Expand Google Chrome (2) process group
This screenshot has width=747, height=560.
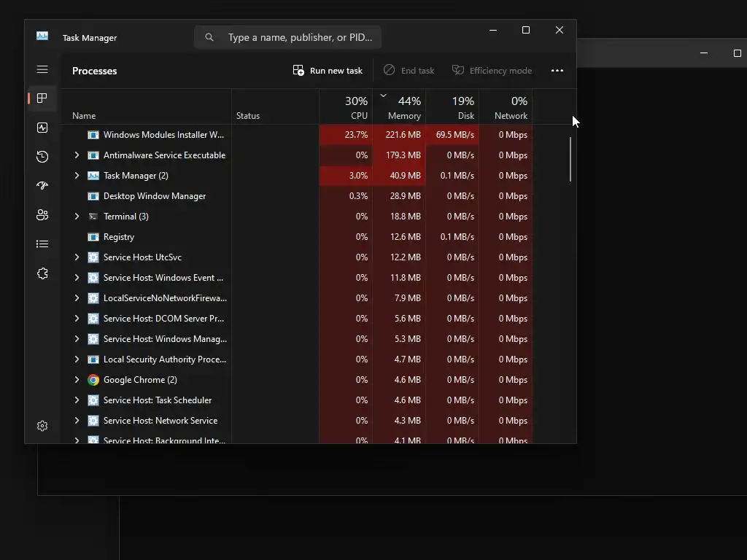coord(77,379)
